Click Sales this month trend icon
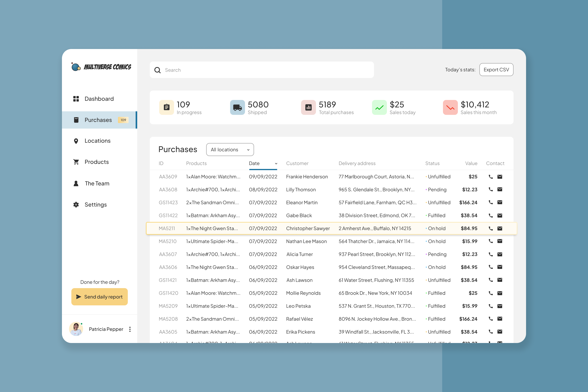The image size is (588, 392). pyautogui.click(x=450, y=107)
